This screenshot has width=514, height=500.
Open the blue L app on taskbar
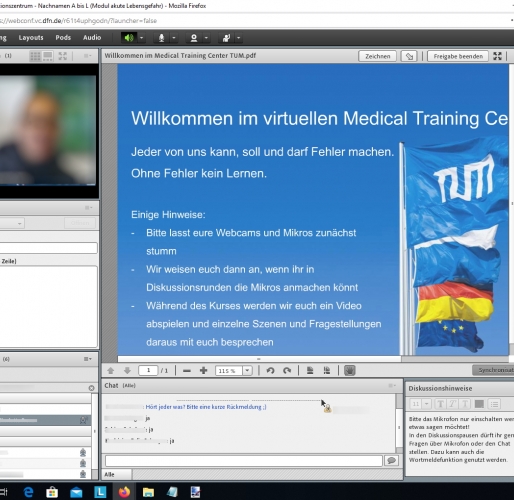click(x=100, y=492)
